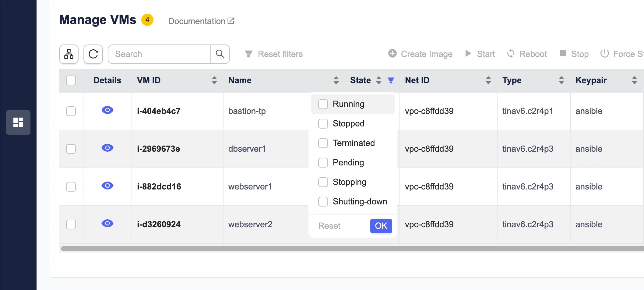Check the Running state filter option

click(x=323, y=104)
